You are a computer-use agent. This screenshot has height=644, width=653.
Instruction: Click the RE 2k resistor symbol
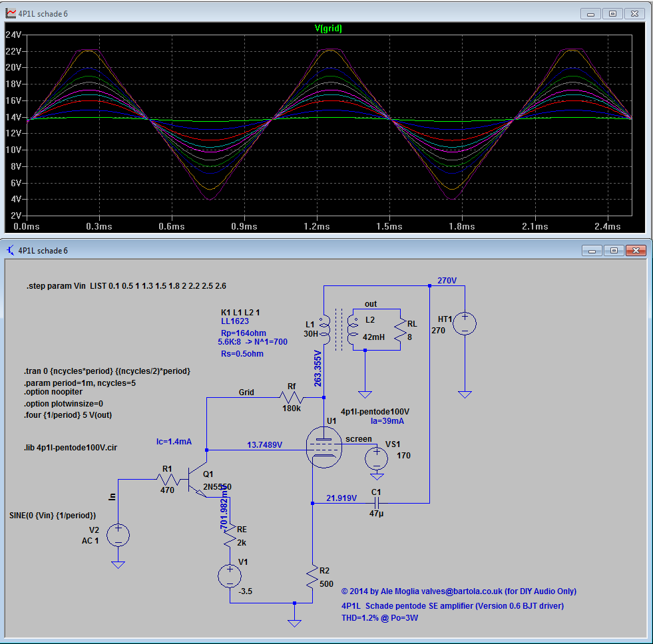pyautogui.click(x=230, y=536)
